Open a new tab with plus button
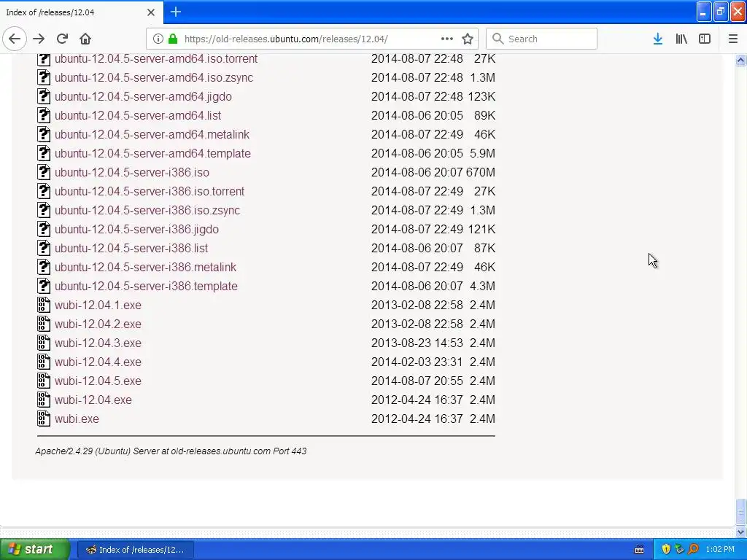Screen dimensions: 747x560 coord(176,12)
